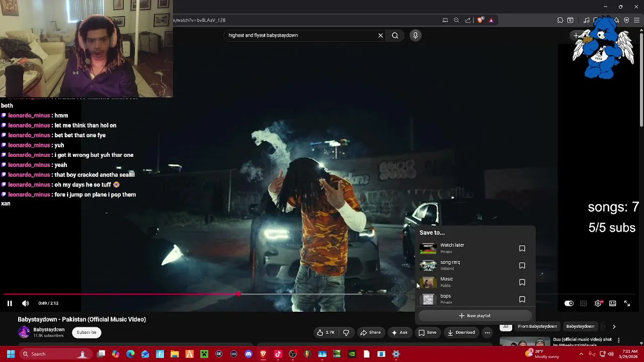644x362 pixels.
Task: Select the 'All' filter chip
Action: pos(506,326)
